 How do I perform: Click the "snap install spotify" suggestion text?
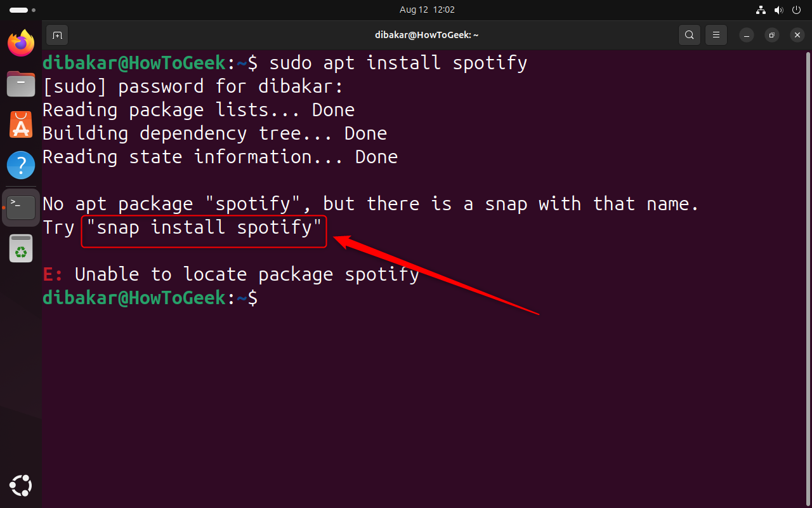point(204,227)
